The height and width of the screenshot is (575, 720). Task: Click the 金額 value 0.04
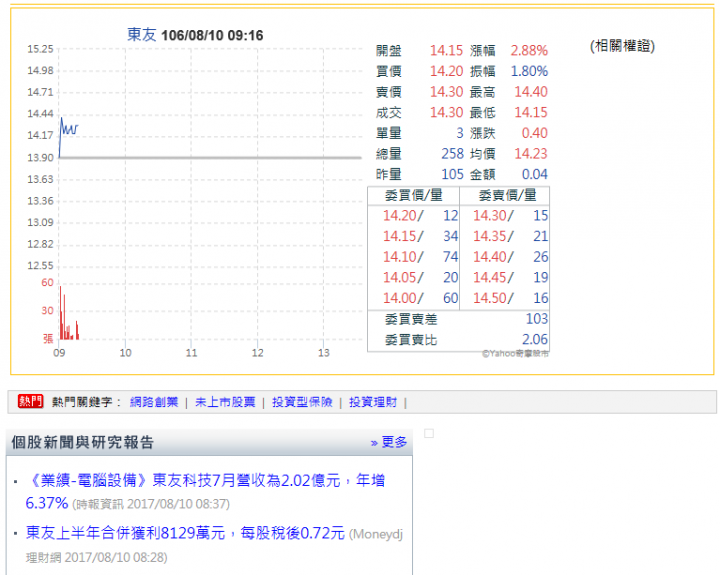pos(534,174)
